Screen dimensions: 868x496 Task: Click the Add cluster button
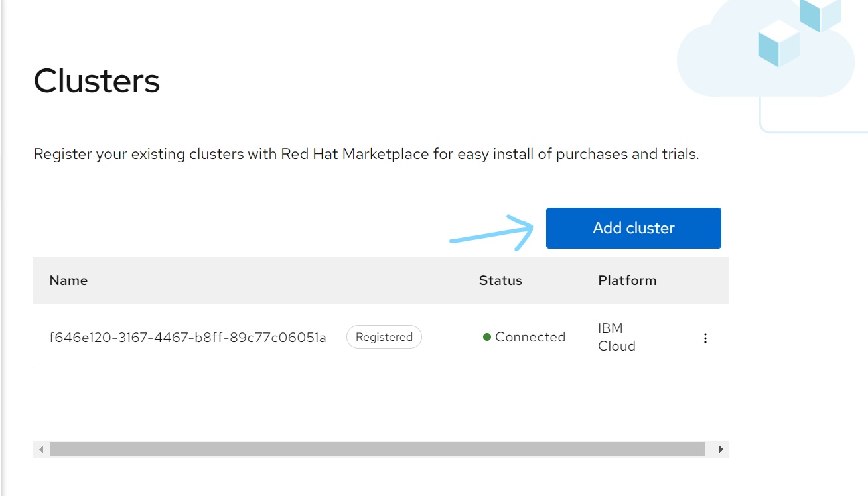633,228
